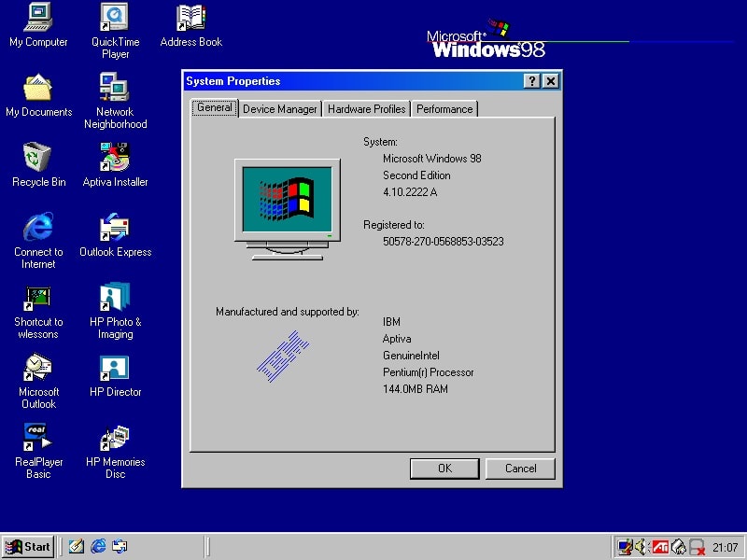Open the My Computer desktop icon

[x=38, y=25]
